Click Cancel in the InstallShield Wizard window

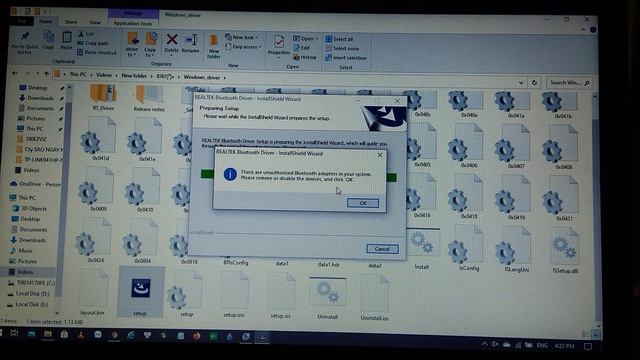[382, 249]
